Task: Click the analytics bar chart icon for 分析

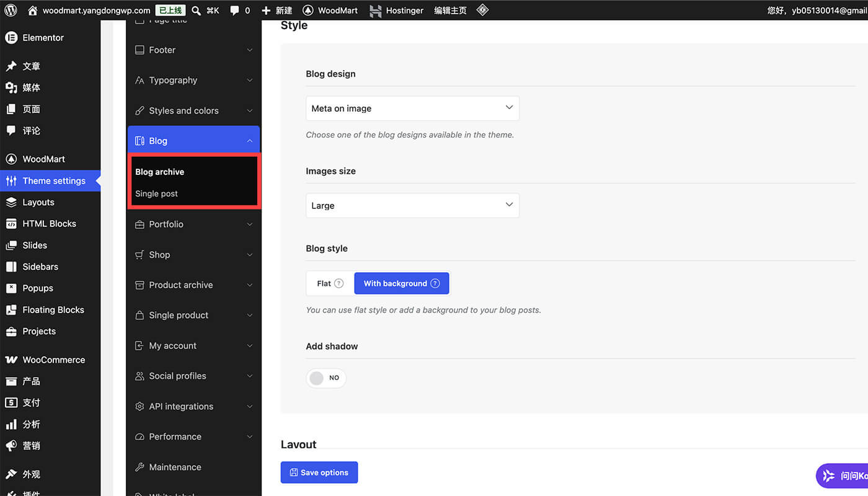Action: (x=11, y=425)
